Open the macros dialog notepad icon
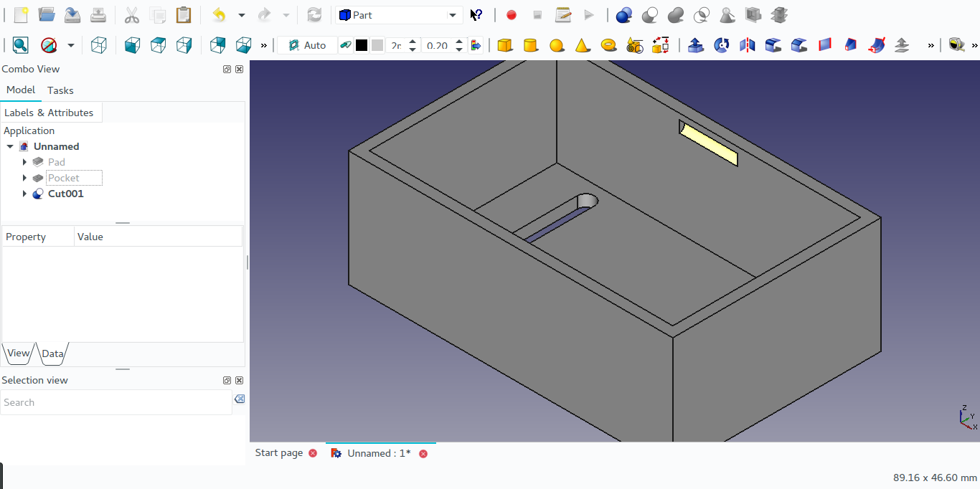Image resolution: width=980 pixels, height=489 pixels. (x=563, y=15)
